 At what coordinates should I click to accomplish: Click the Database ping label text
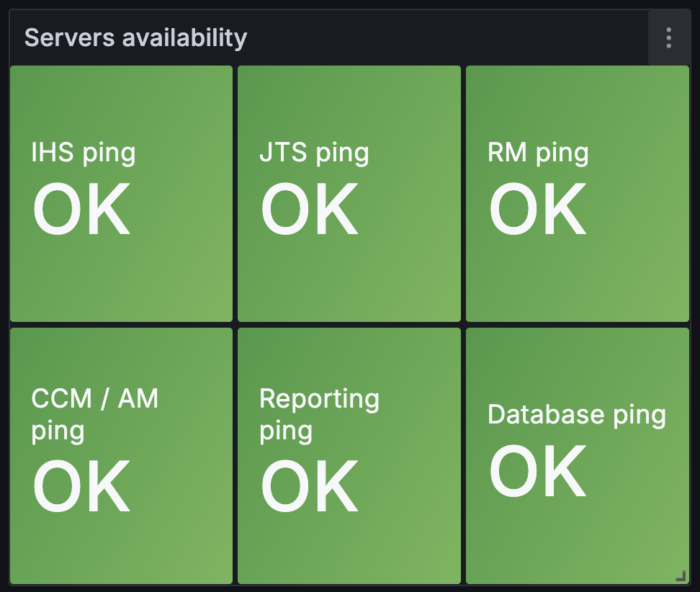[x=577, y=416]
